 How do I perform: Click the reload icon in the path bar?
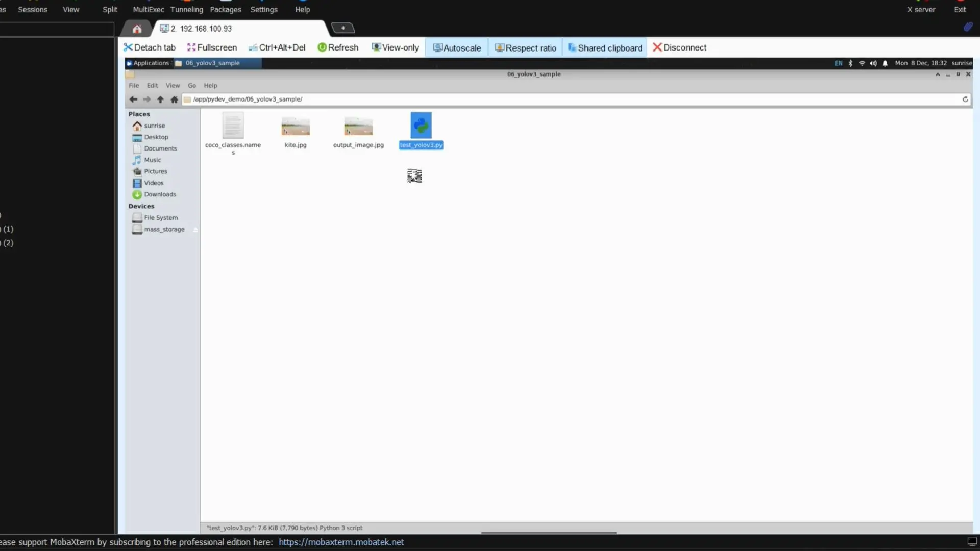pyautogui.click(x=965, y=99)
